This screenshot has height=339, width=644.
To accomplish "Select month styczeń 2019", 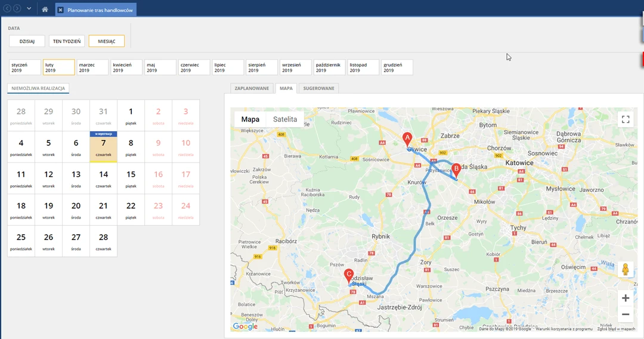I will click(25, 67).
